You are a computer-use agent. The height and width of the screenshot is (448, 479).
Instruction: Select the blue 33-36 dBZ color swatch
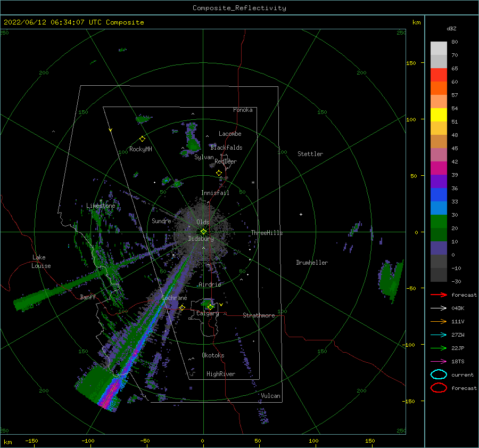(x=439, y=195)
